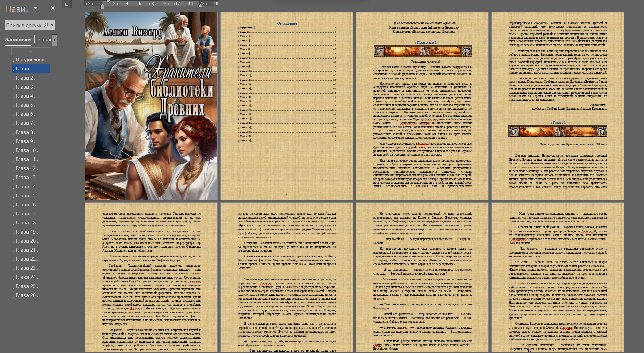Click the first line indent marker on ruler
Viewport: 644px width, 353px height.
(x=102, y=2)
